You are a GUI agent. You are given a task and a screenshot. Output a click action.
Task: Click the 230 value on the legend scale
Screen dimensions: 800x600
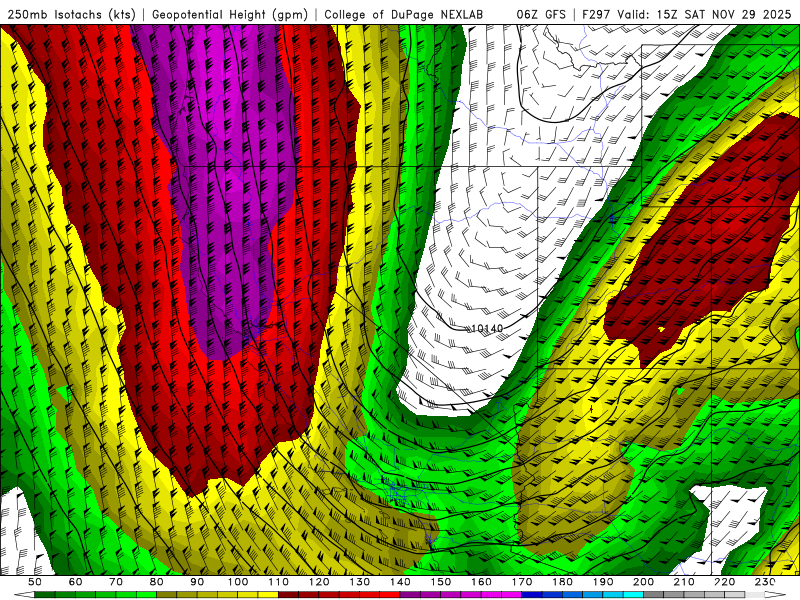pos(765,582)
